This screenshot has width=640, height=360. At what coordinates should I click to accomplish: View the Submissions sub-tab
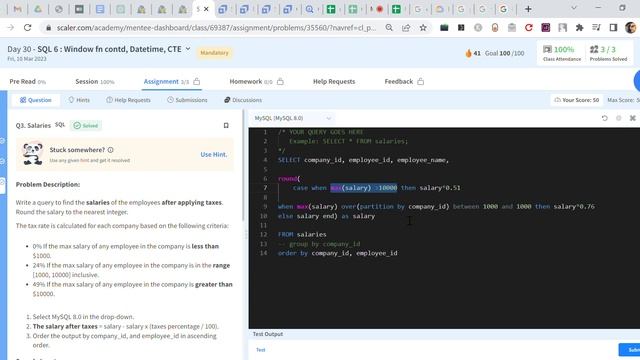tap(187, 100)
